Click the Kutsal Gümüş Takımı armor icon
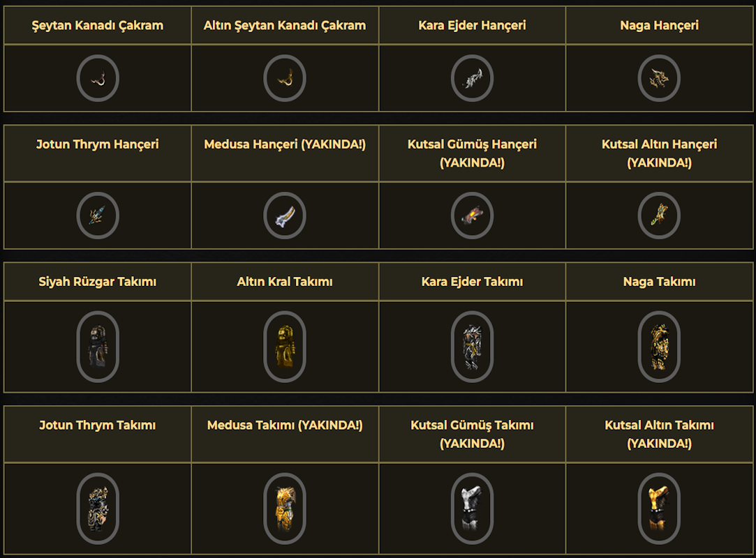756x558 pixels. click(473, 508)
